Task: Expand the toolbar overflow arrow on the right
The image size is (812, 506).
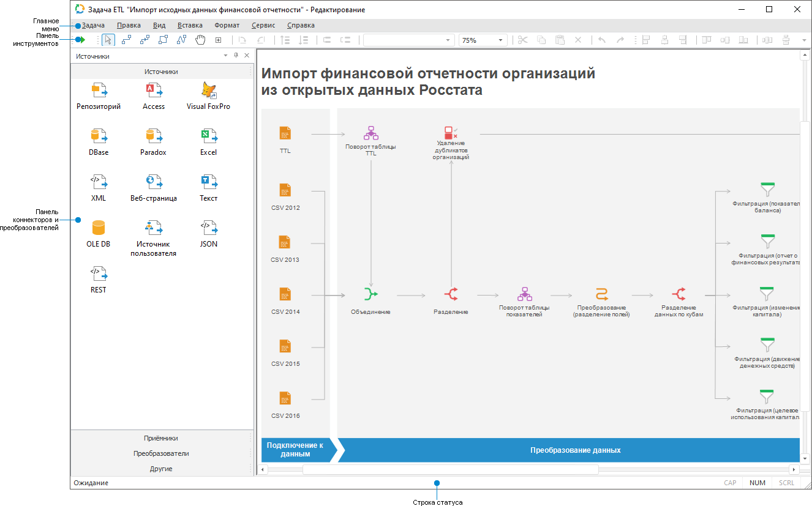Action: [x=804, y=39]
